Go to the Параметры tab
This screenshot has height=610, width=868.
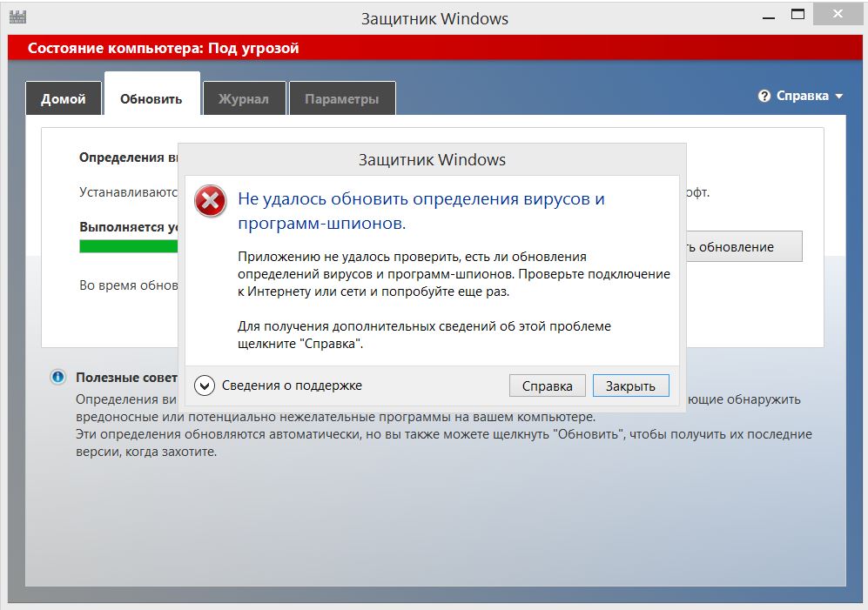342,98
